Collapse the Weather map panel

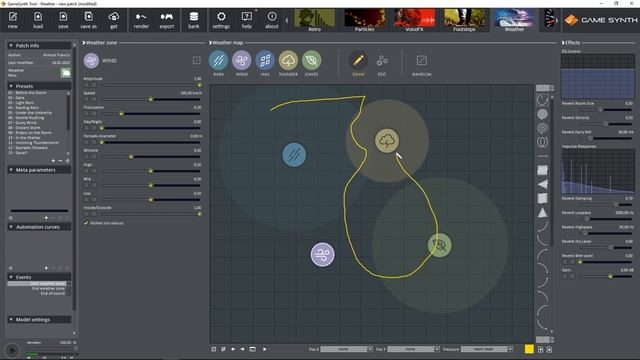pos(210,42)
